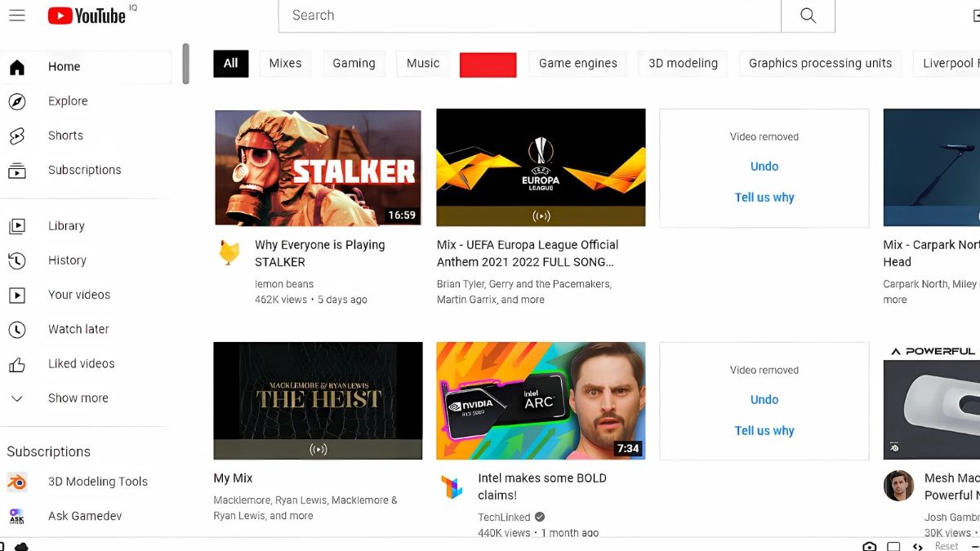Undo removal beside the Intel video
The image size is (980, 551).
[x=764, y=400]
